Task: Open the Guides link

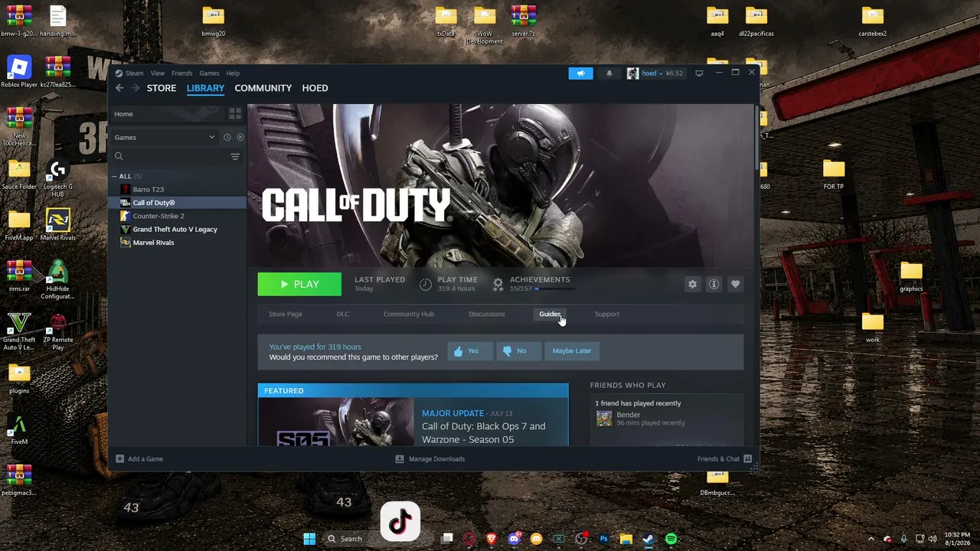Action: click(550, 315)
